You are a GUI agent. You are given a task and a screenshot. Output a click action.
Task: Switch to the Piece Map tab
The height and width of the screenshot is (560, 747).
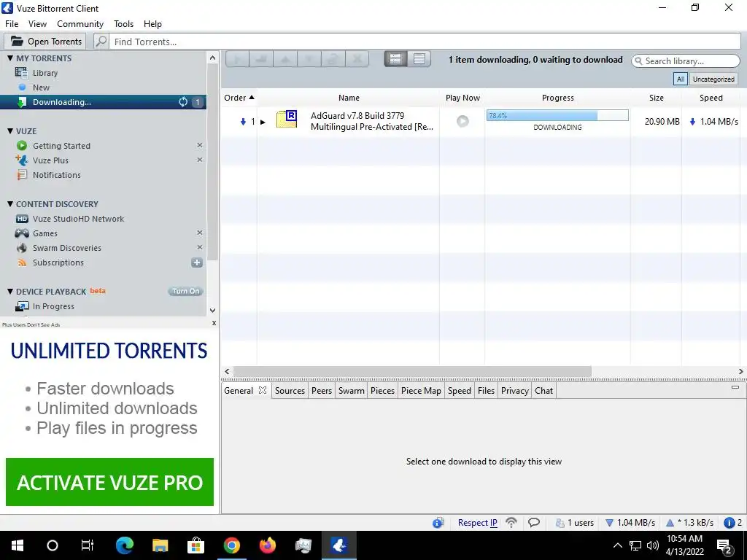[421, 391]
